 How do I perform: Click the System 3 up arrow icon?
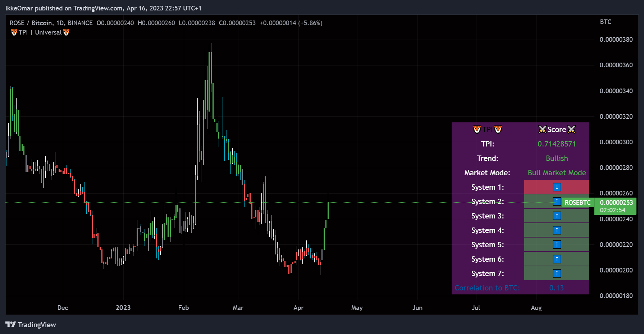click(557, 216)
